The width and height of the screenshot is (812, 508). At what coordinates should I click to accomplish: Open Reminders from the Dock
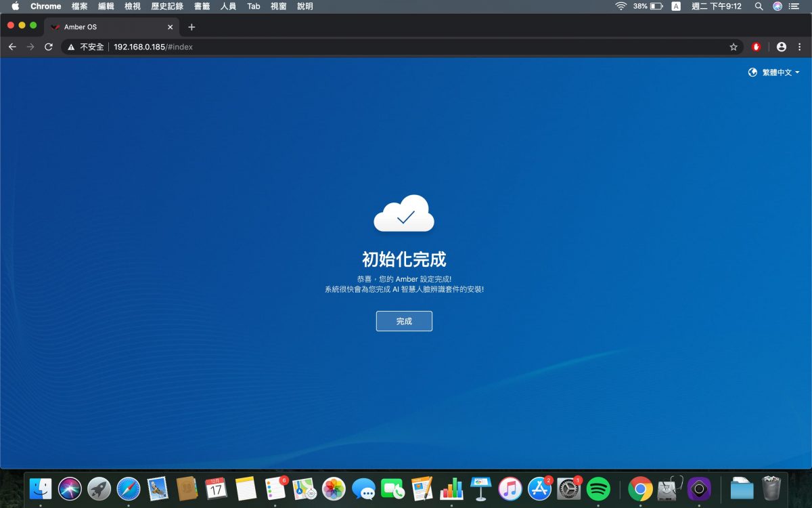275,488
